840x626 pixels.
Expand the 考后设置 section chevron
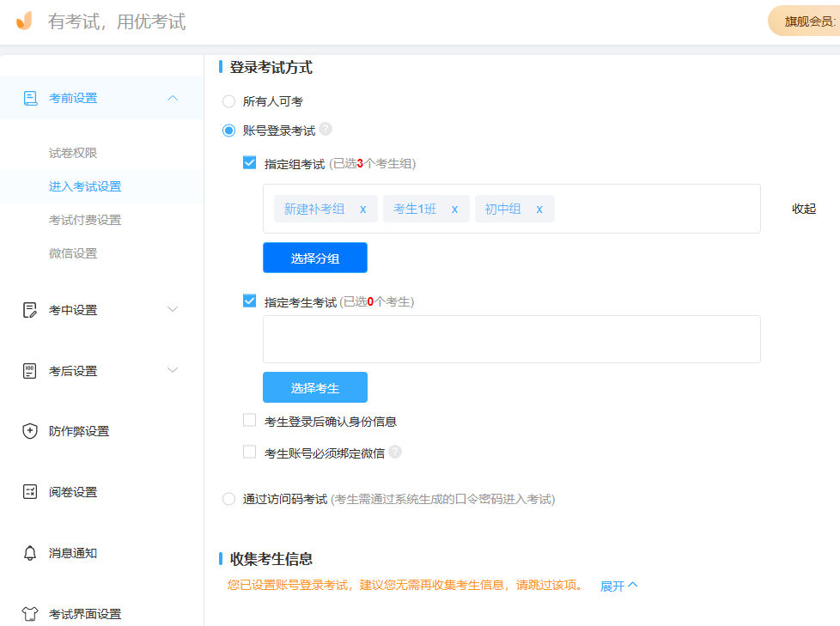click(173, 370)
